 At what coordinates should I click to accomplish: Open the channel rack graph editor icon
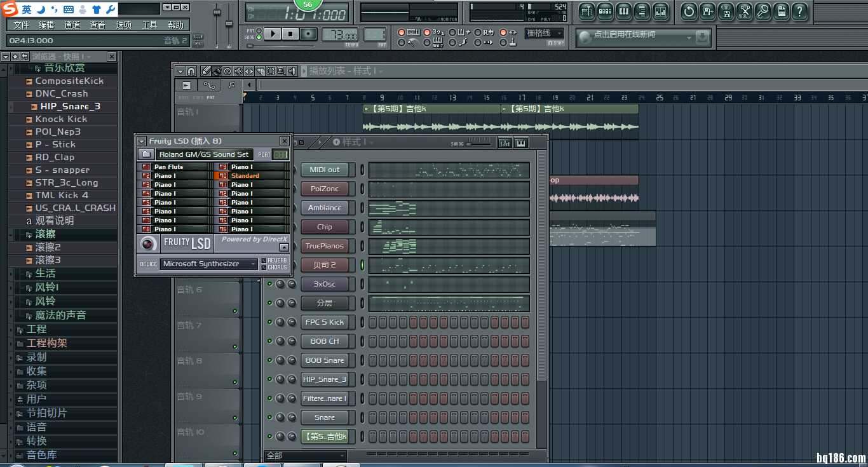[505, 143]
